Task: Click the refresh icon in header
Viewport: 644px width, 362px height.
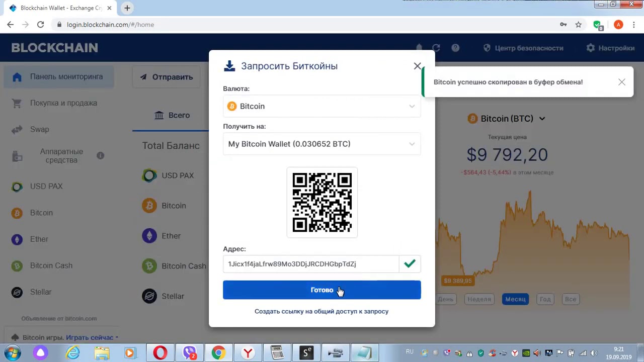Action: [x=436, y=48]
